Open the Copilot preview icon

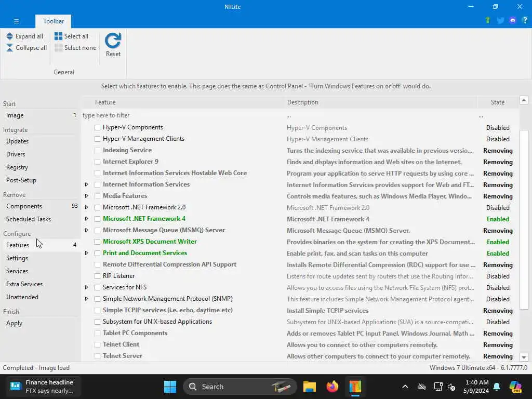pyautogui.click(x=515, y=387)
